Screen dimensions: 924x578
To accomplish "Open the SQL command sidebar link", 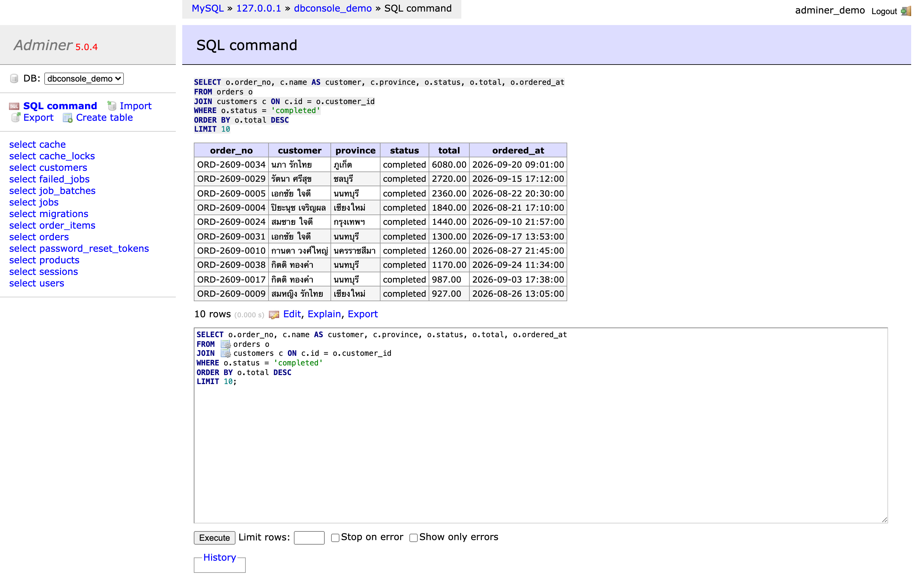I will pyautogui.click(x=60, y=106).
